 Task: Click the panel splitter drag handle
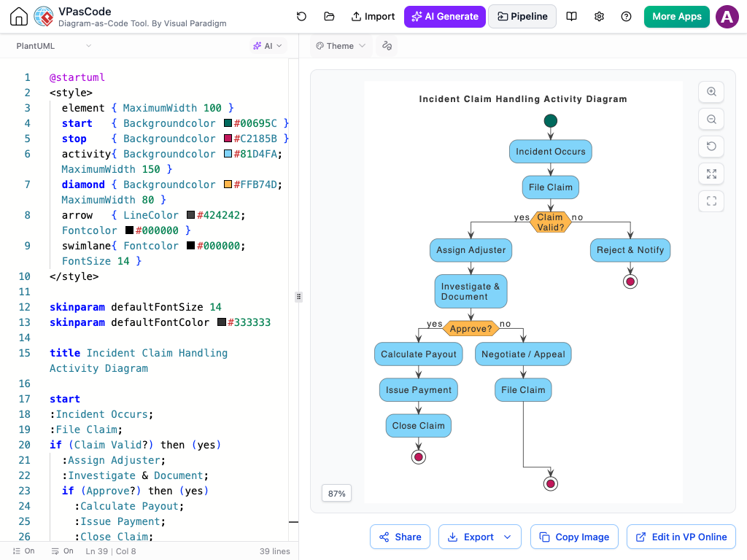(298, 297)
